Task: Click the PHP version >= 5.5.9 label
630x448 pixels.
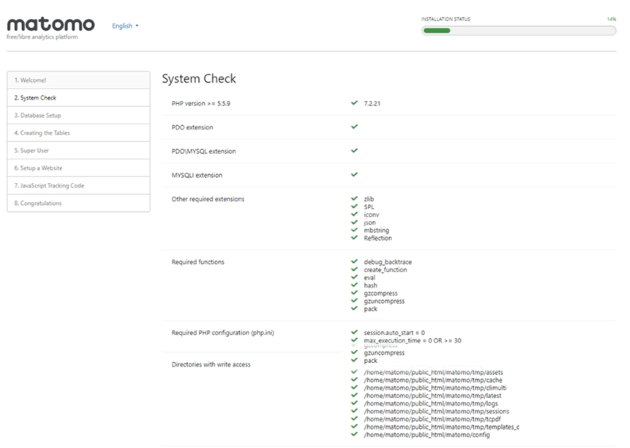Action: click(201, 104)
